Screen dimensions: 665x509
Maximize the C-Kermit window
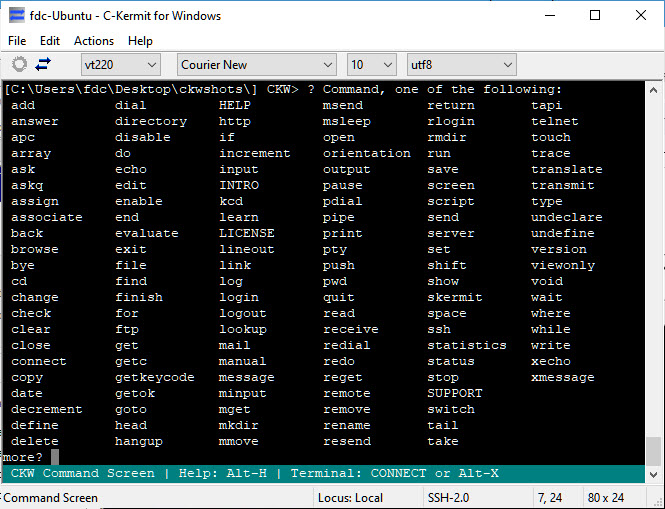595,16
